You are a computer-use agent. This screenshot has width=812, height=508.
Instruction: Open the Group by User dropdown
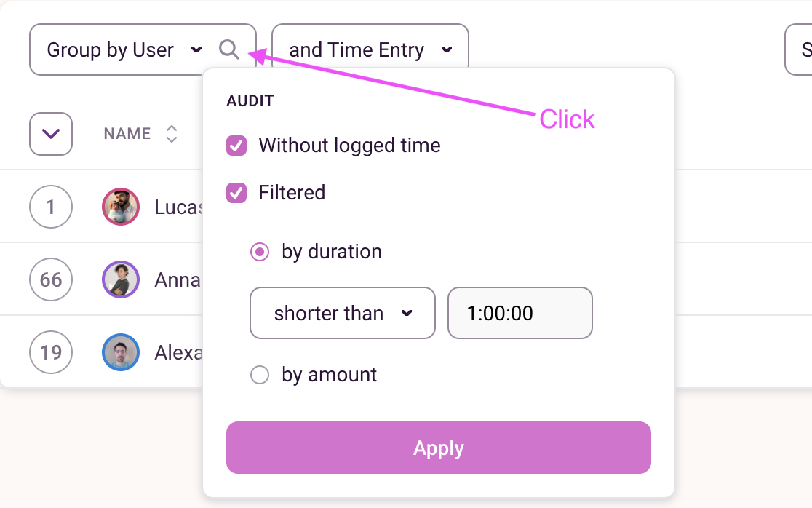pyautogui.click(x=122, y=49)
